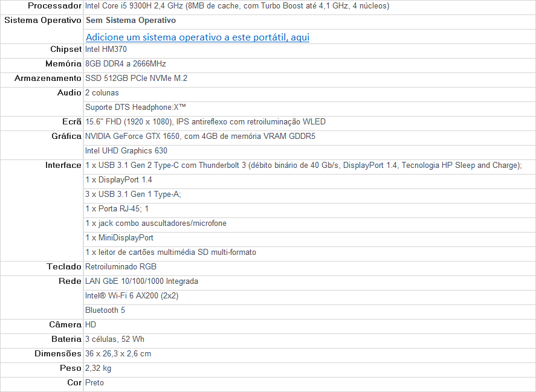Click the '1 x Porta RJ-45' entry
The width and height of the screenshot is (536, 392).
point(117,209)
